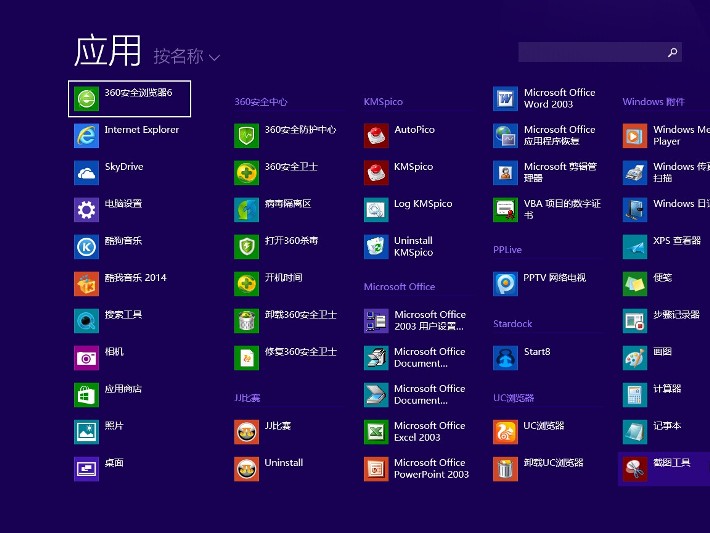The image size is (710, 533).
Task: Open VBA 项目的数字证书 icon
Action: click(x=505, y=210)
